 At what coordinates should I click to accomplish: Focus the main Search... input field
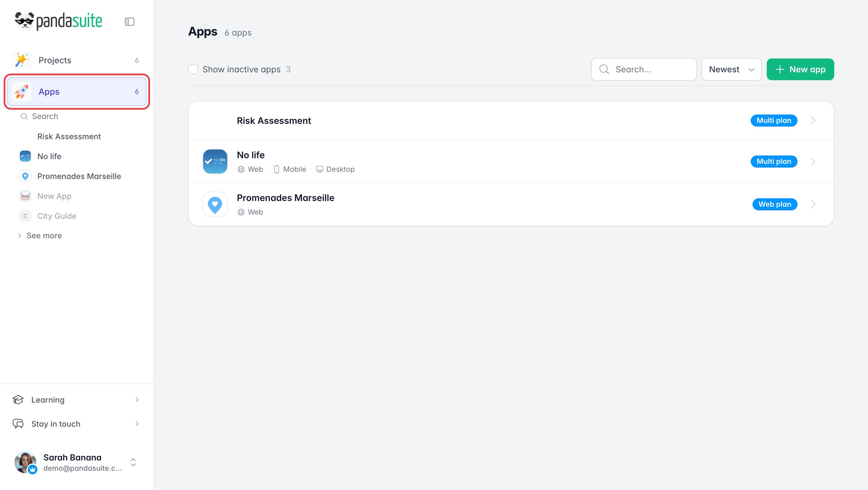(644, 69)
